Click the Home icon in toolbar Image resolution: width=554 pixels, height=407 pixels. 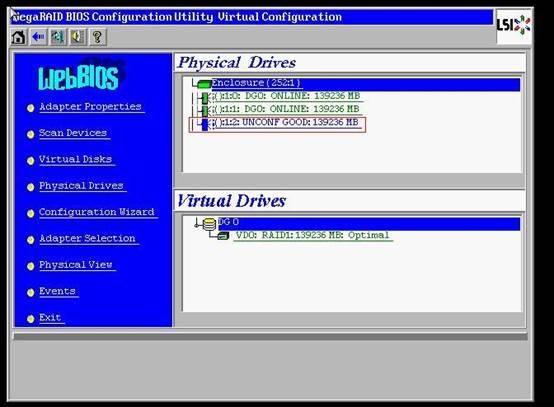[19, 37]
